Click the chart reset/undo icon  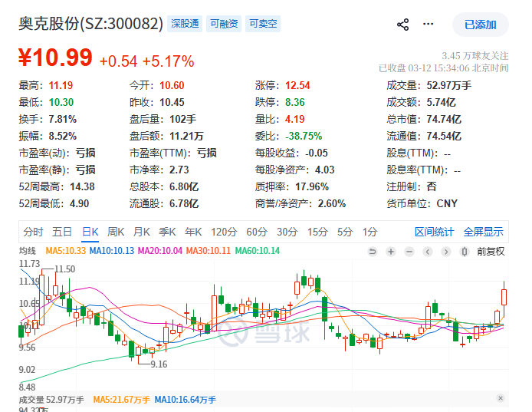pos(373,252)
